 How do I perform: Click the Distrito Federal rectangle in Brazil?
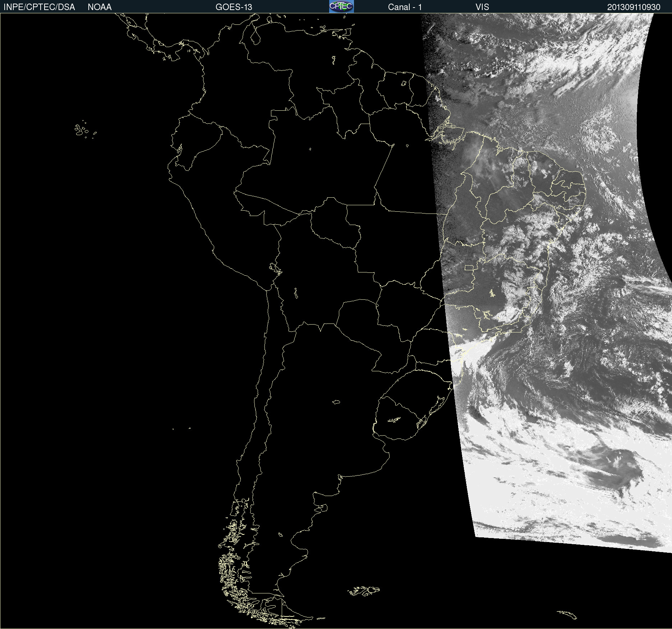[469, 267]
